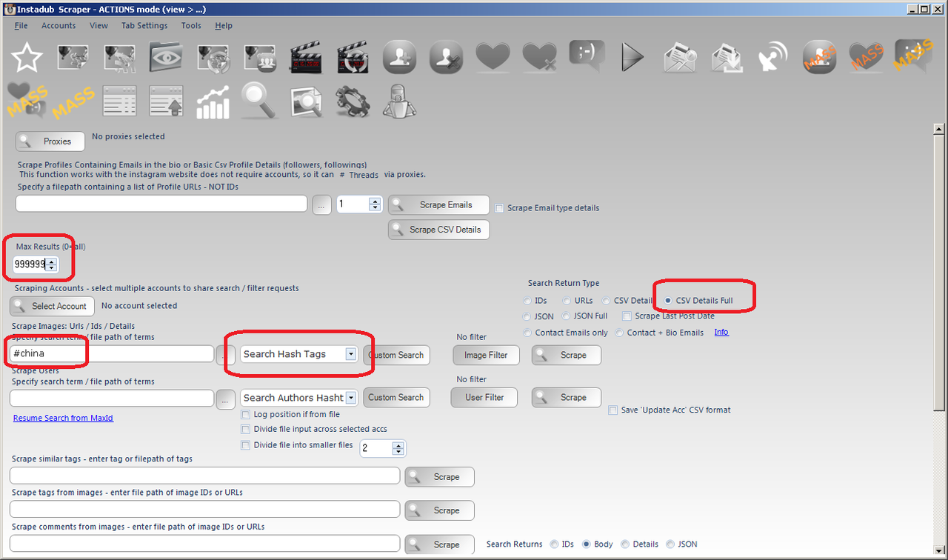This screenshot has height=560, width=948.
Task: Select CSV Detail return type radio
Action: (607, 301)
